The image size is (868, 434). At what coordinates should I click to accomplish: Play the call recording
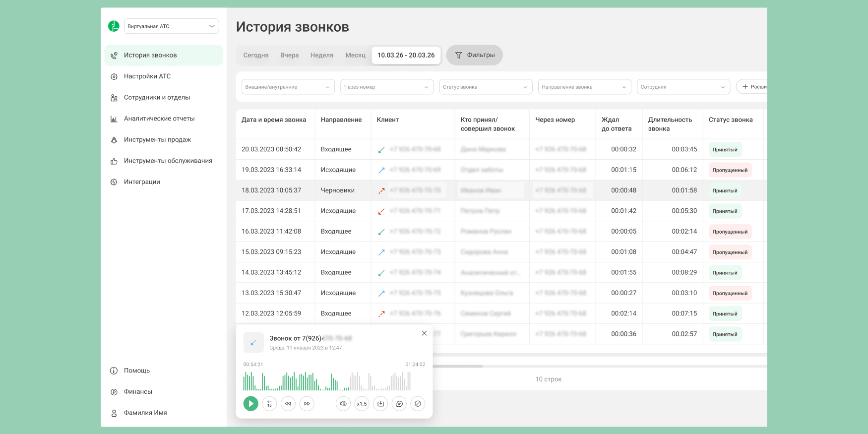pos(250,404)
